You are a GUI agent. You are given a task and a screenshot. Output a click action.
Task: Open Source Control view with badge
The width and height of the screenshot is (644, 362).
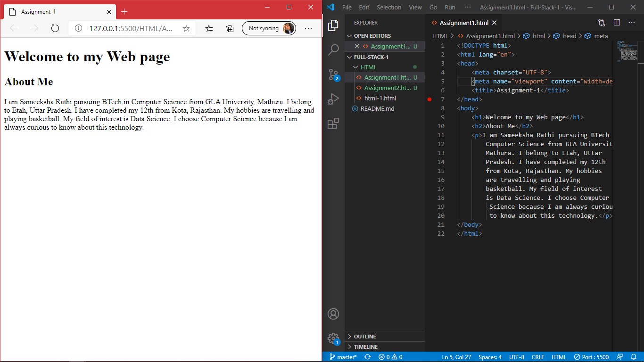pos(333,74)
